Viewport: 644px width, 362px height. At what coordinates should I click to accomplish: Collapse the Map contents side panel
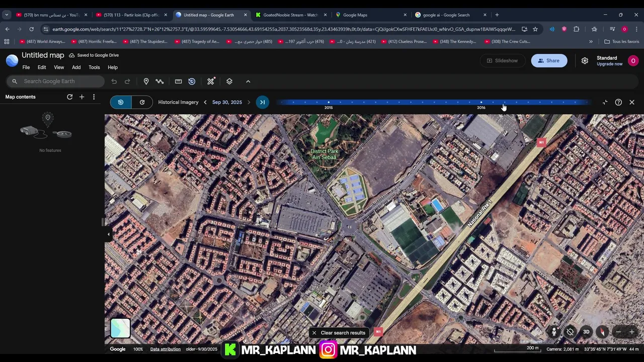click(108, 234)
